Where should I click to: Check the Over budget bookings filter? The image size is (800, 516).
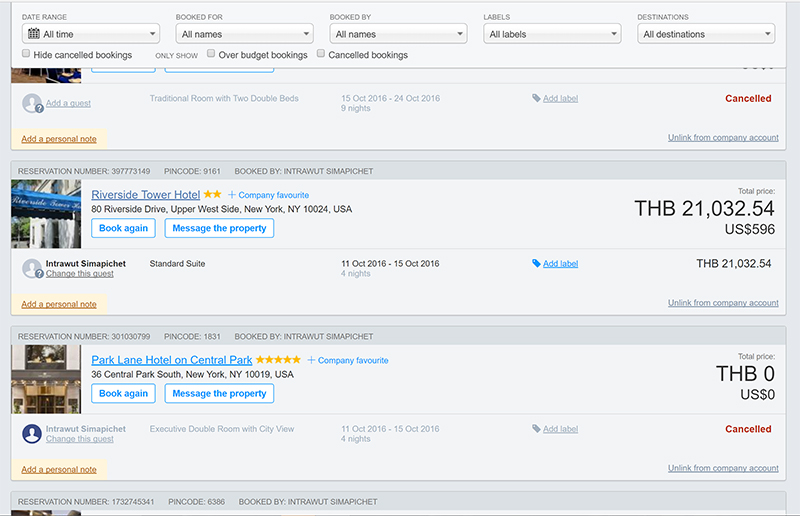tap(211, 55)
